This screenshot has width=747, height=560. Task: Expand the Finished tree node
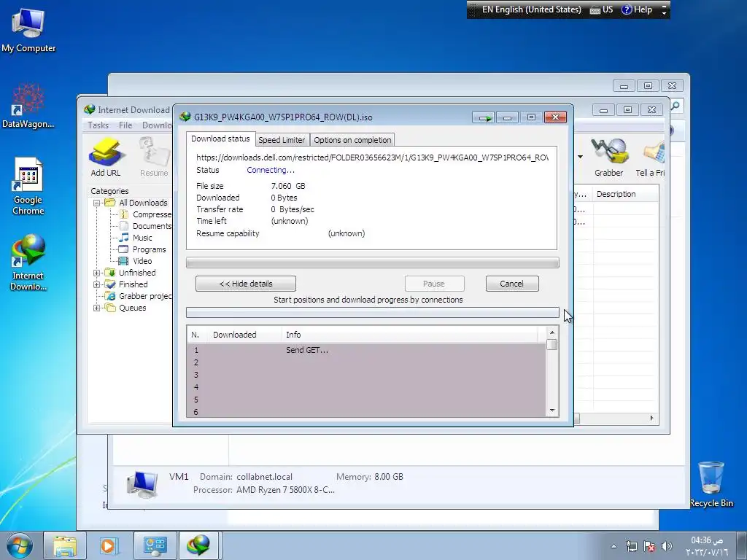click(x=97, y=284)
